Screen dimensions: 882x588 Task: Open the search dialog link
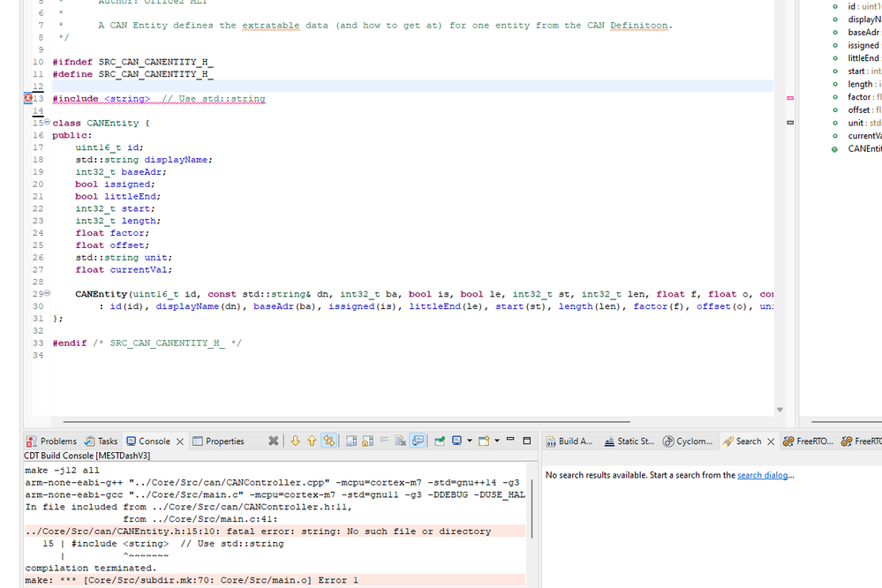coord(763,475)
